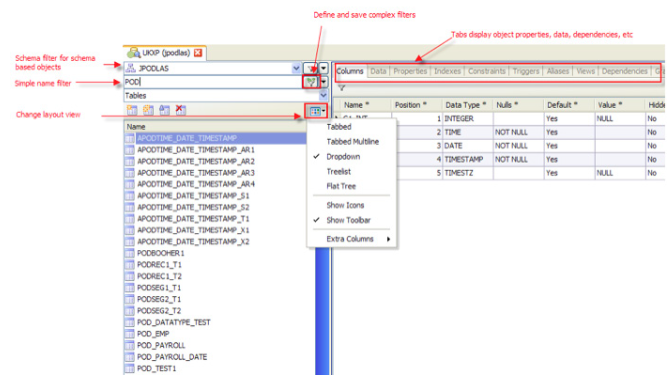Click the blue vertical scrollbar of table list
671x379 pixels.
click(322, 310)
